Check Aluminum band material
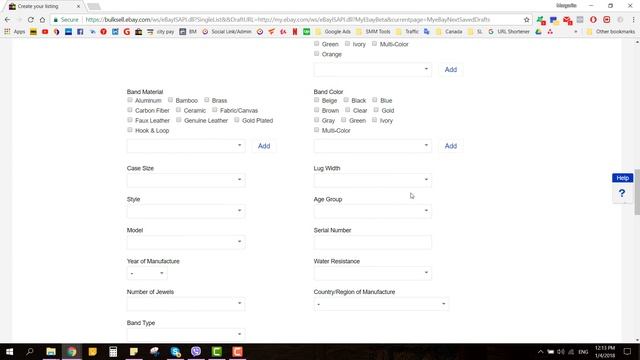 pos(130,100)
